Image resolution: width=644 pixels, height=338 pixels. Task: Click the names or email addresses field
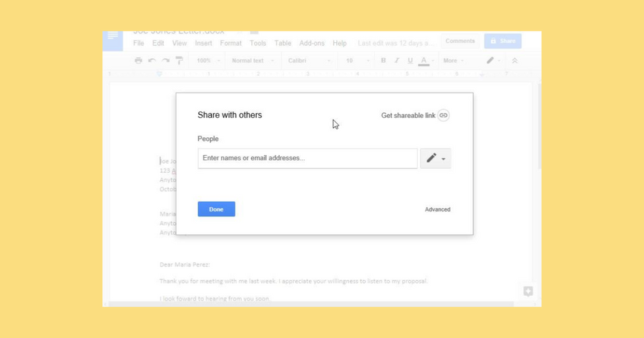point(308,159)
